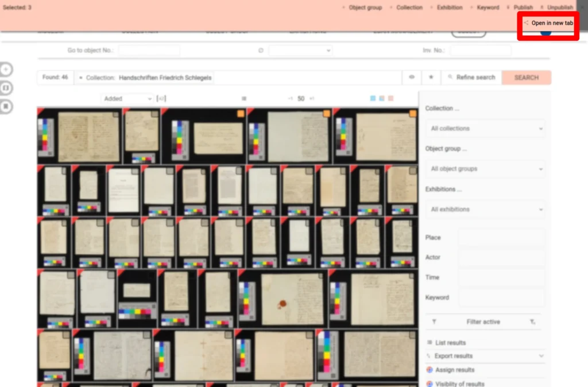Click the -1 page stepper
588x387 pixels.
pos(290,99)
